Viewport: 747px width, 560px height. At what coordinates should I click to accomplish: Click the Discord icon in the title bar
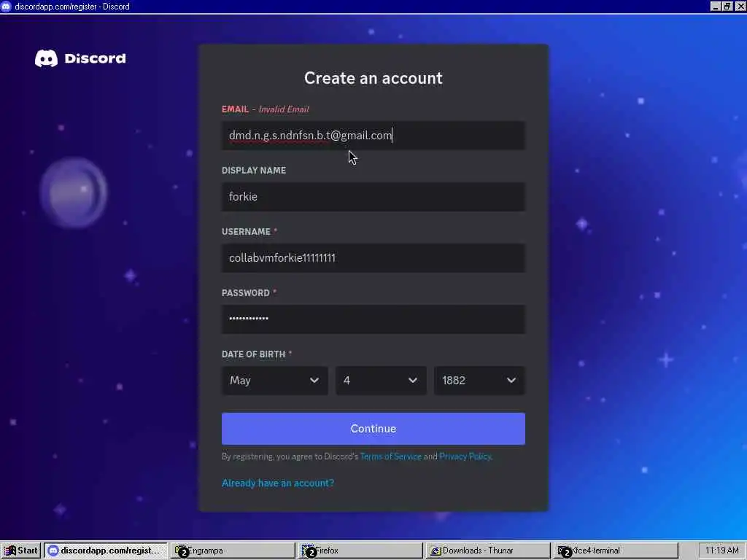[6, 6]
